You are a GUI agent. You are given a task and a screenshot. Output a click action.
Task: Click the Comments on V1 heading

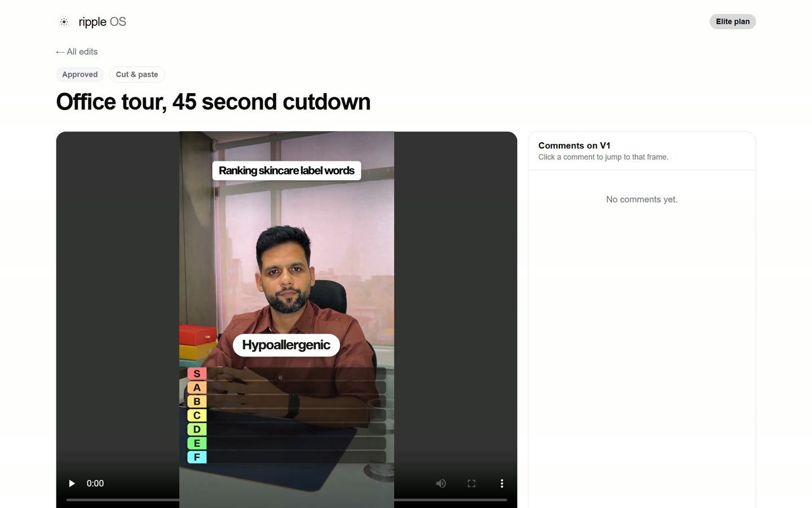coord(574,146)
